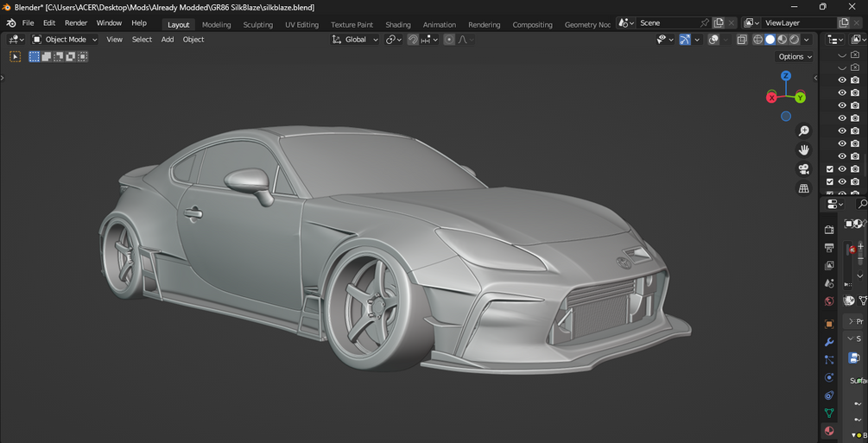The height and width of the screenshot is (443, 868).
Task: Open the Object properties tab with the orange square icon
Action: coord(828,324)
